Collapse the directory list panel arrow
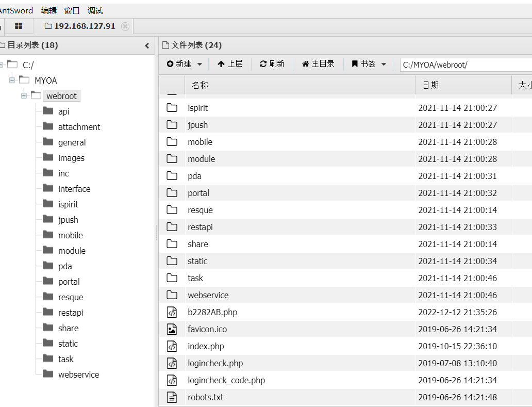 [x=147, y=45]
